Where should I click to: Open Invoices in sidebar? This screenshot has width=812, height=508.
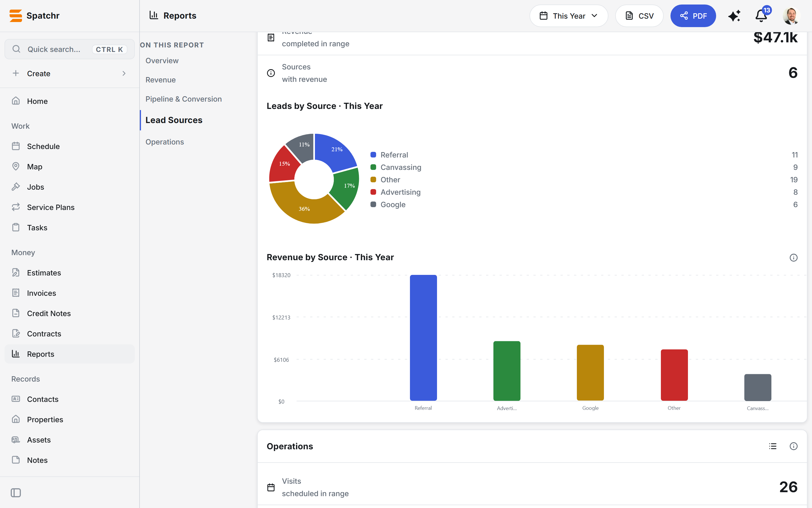pyautogui.click(x=69, y=293)
